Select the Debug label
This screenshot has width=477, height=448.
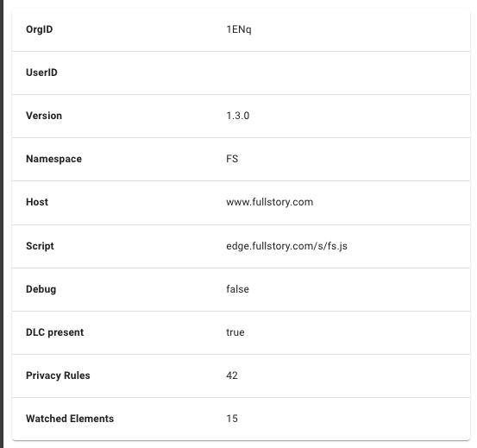point(41,289)
